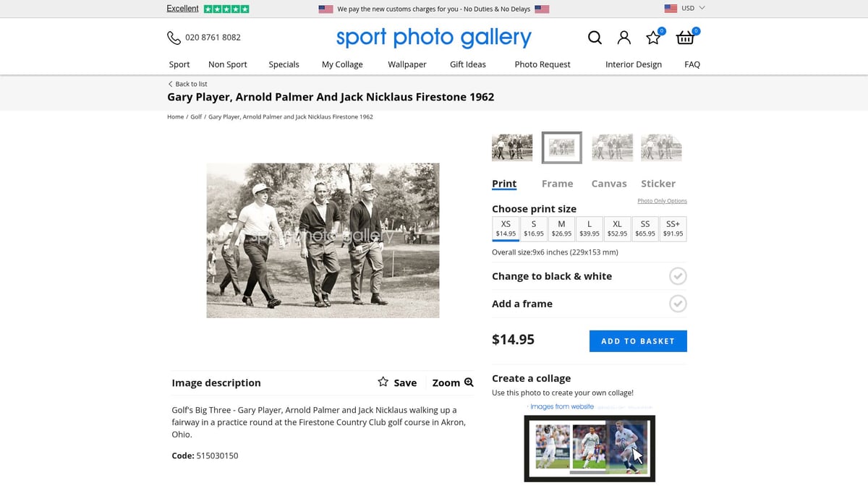Select the first photo thumbnail
868x488 pixels.
(512, 147)
